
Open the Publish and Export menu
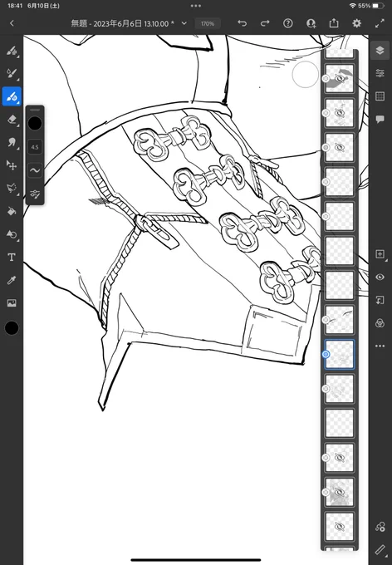[334, 23]
